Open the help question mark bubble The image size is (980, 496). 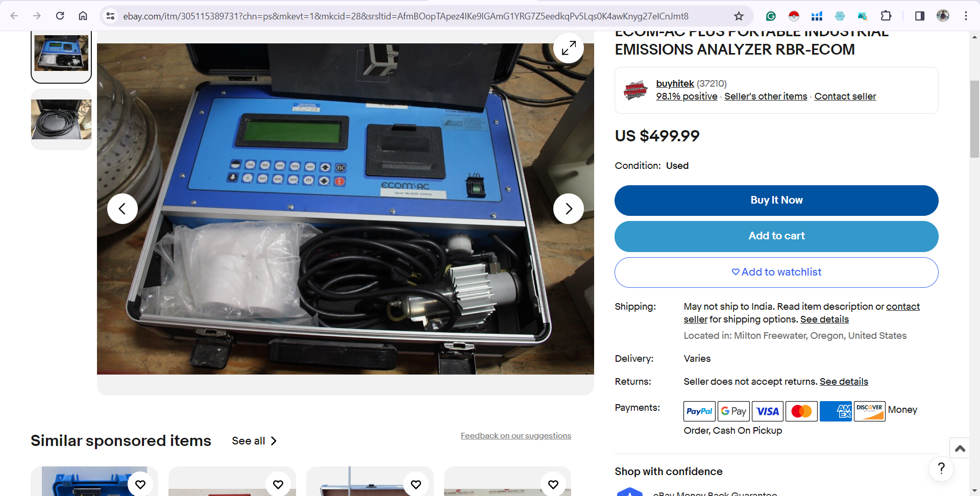pyautogui.click(x=941, y=468)
